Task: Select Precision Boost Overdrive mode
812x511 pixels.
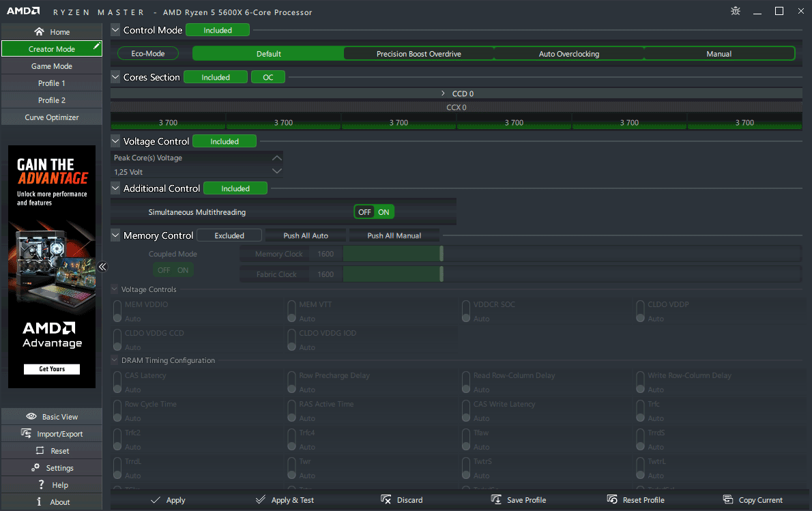Action: pos(418,54)
